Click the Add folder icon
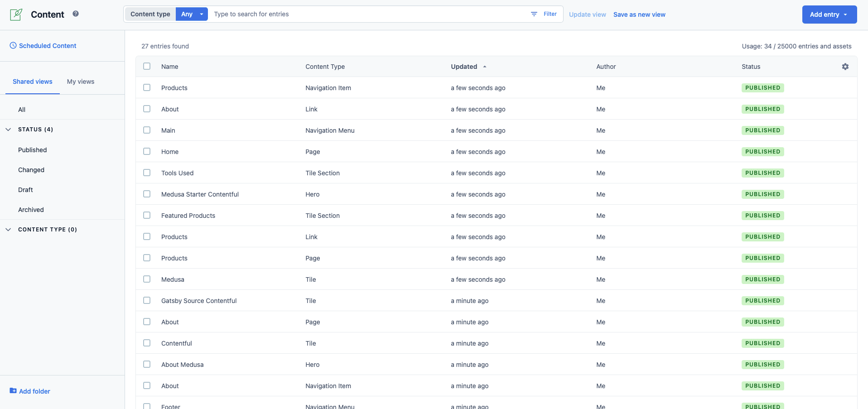Image resolution: width=868 pixels, height=409 pixels. 13,391
